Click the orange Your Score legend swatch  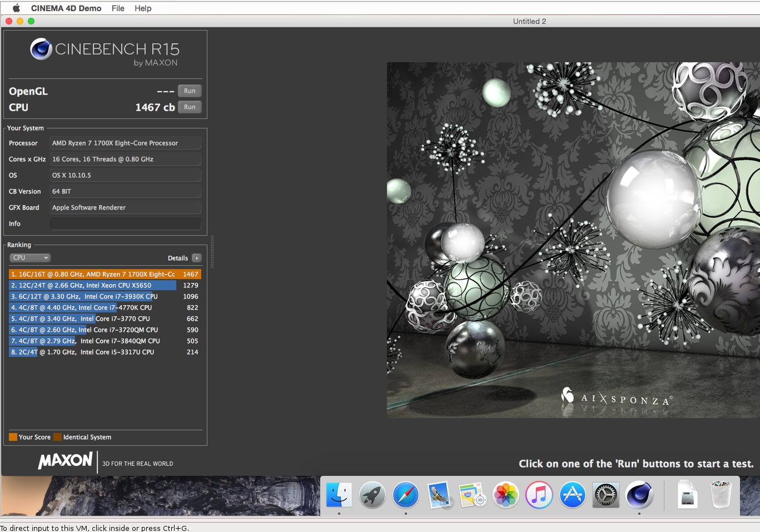coord(13,437)
